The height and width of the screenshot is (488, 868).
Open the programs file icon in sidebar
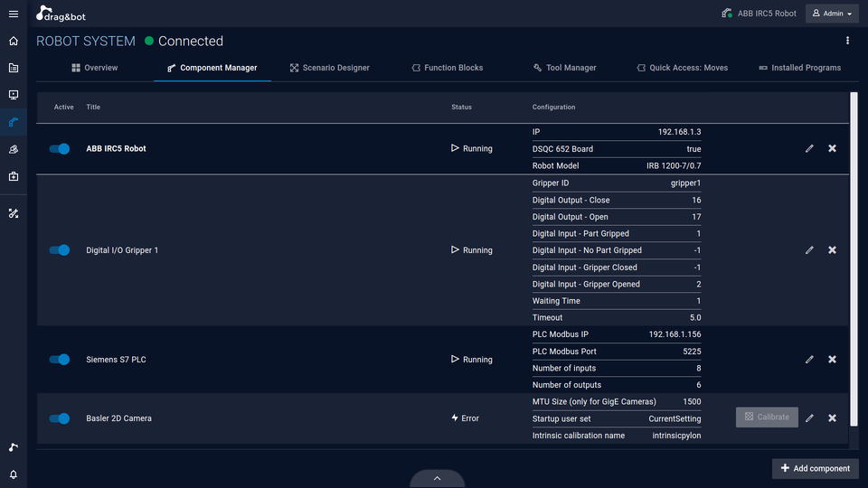(x=14, y=68)
